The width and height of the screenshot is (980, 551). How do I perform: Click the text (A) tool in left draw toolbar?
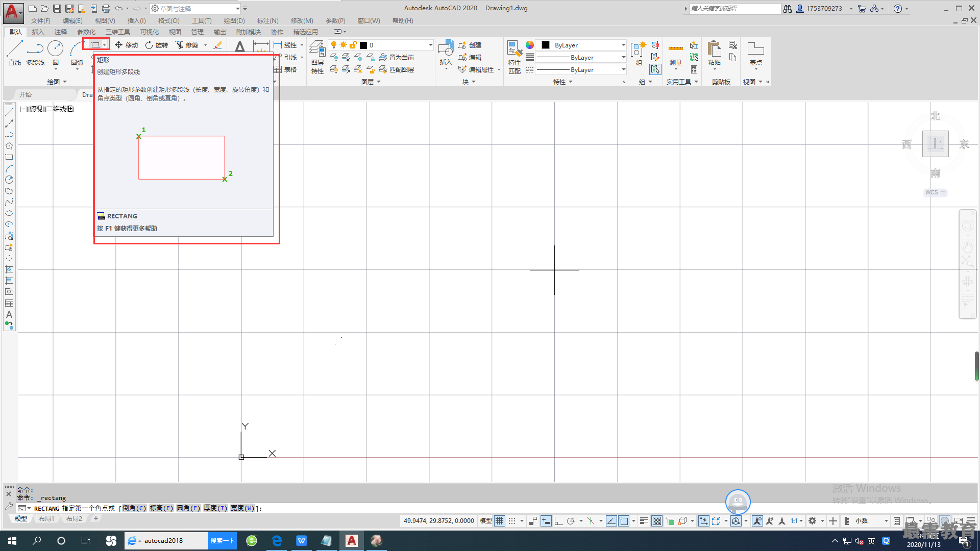(x=9, y=314)
